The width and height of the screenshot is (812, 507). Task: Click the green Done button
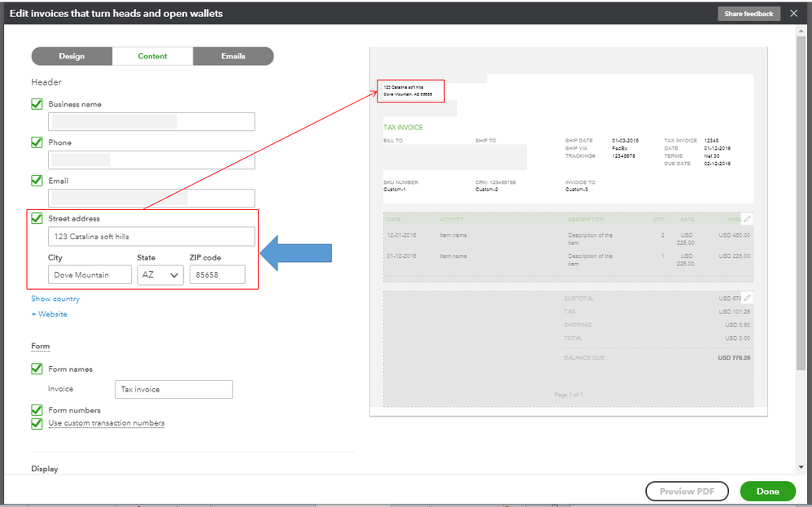[x=767, y=491]
